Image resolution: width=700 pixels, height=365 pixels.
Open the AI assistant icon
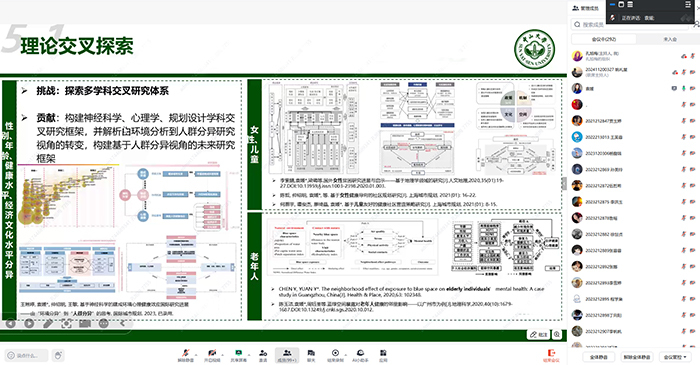[360, 355]
